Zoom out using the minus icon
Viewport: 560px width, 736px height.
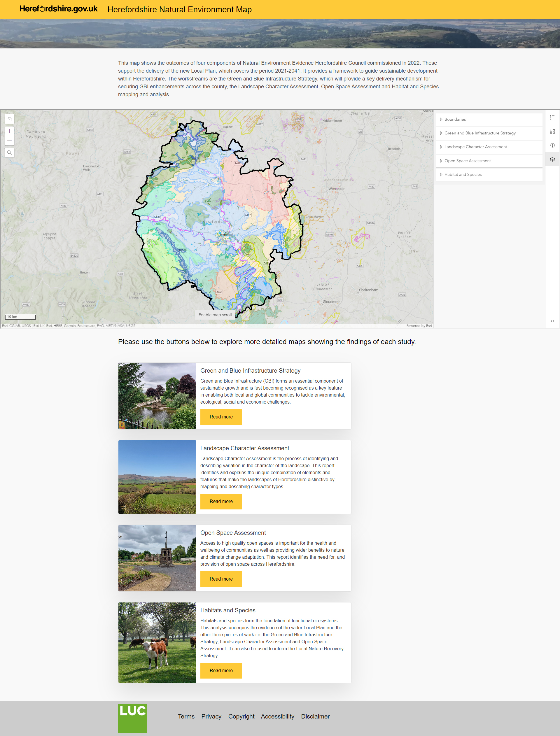click(x=9, y=141)
